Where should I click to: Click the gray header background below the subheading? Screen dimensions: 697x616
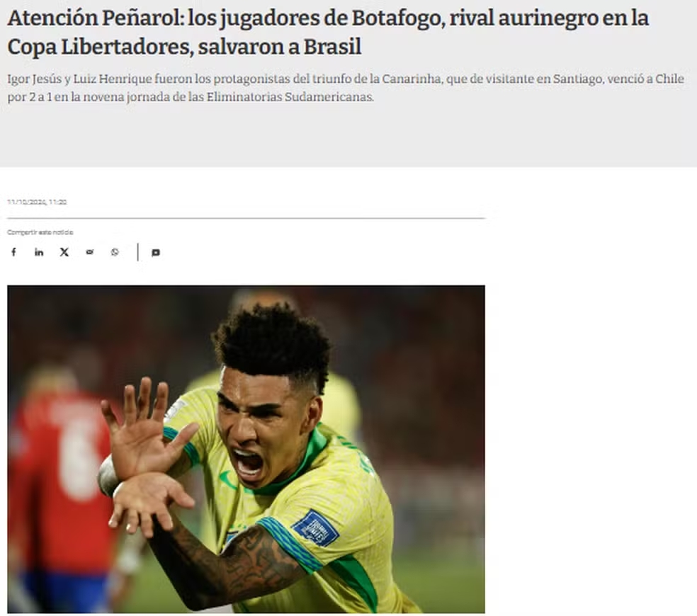pos(348,135)
